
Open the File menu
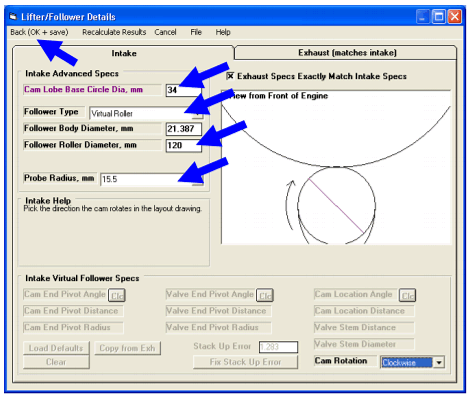[x=196, y=32]
